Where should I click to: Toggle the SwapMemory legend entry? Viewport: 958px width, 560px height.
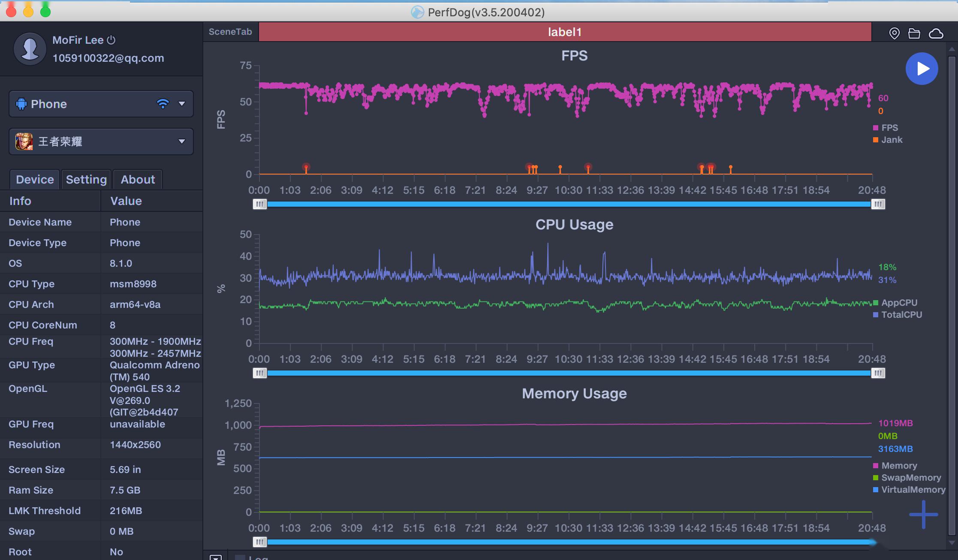click(910, 478)
